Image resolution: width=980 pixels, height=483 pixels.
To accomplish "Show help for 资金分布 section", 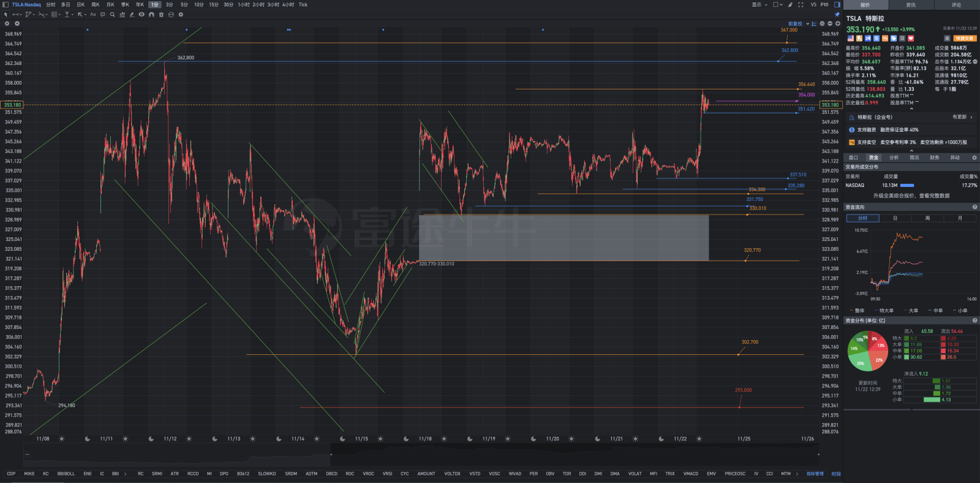I will pos(974,321).
